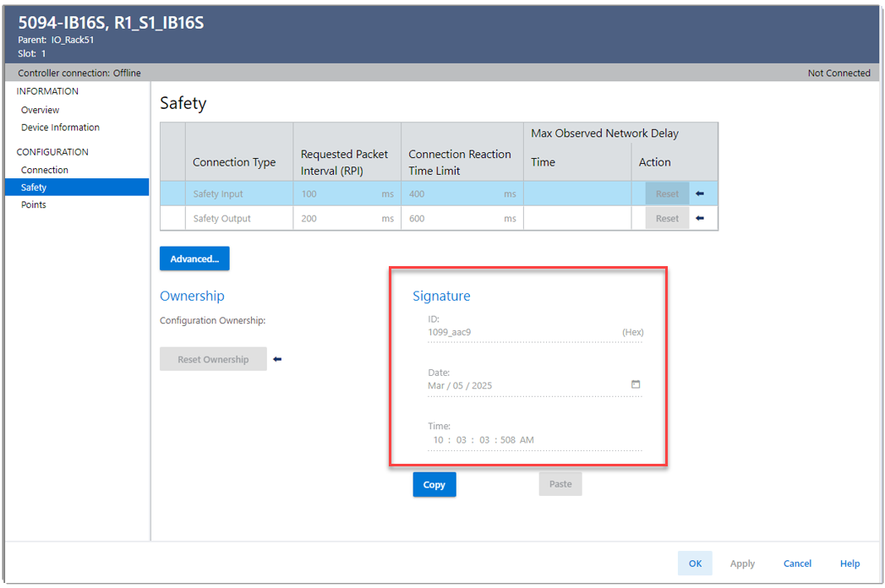885x588 pixels.
Task: Click arrow icon next to Safety Output Reset
Action: coord(699,219)
